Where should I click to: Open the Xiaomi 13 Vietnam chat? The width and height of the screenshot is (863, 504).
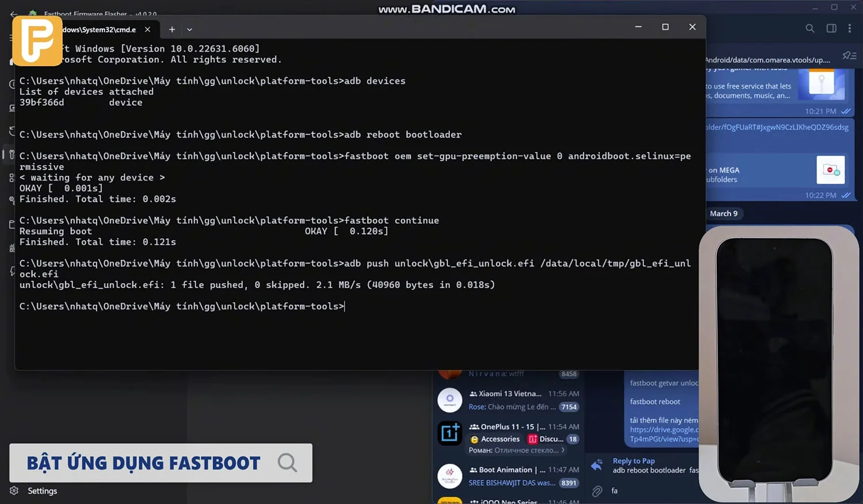(x=506, y=400)
